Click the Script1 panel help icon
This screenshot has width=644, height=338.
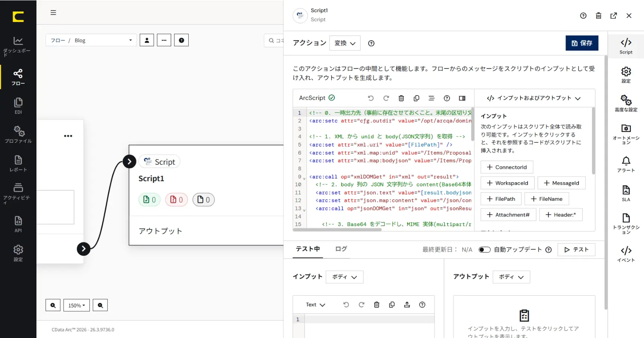583,16
